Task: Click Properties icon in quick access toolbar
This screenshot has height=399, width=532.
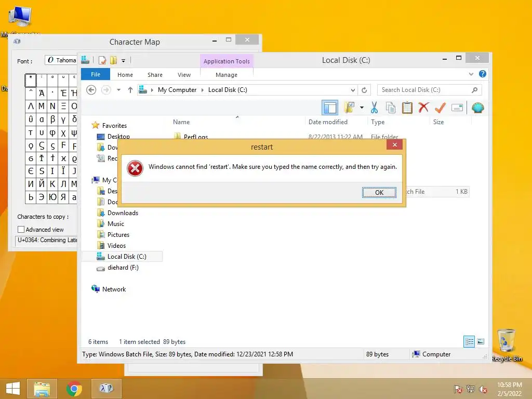Action: 102,60
